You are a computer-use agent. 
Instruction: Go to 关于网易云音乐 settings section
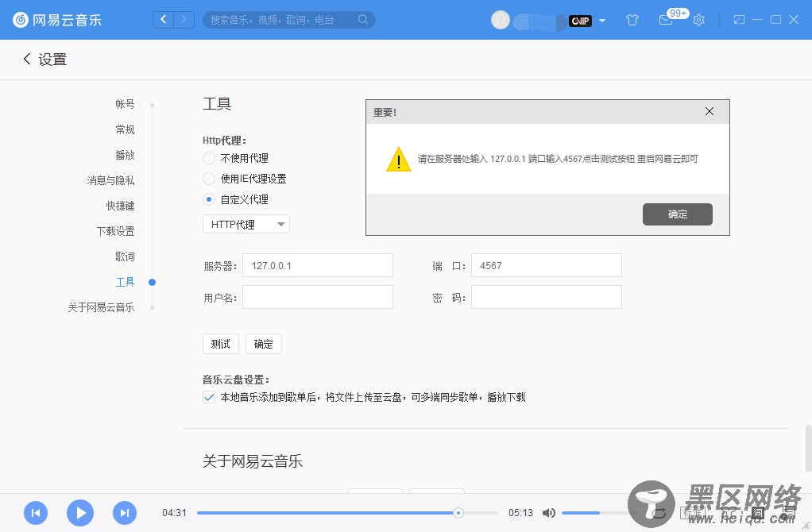coord(101,307)
